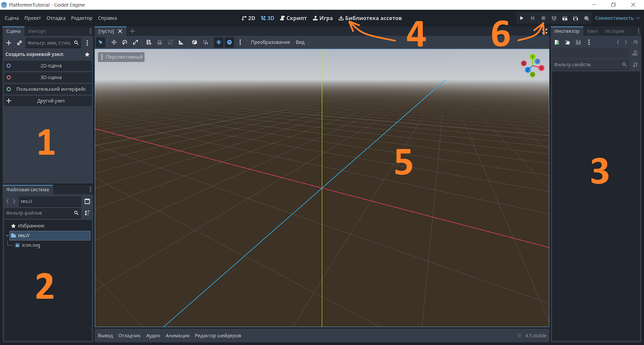The width and height of the screenshot is (644, 345).
Task: Click the Ruler measurement tool icon
Action: (x=181, y=42)
